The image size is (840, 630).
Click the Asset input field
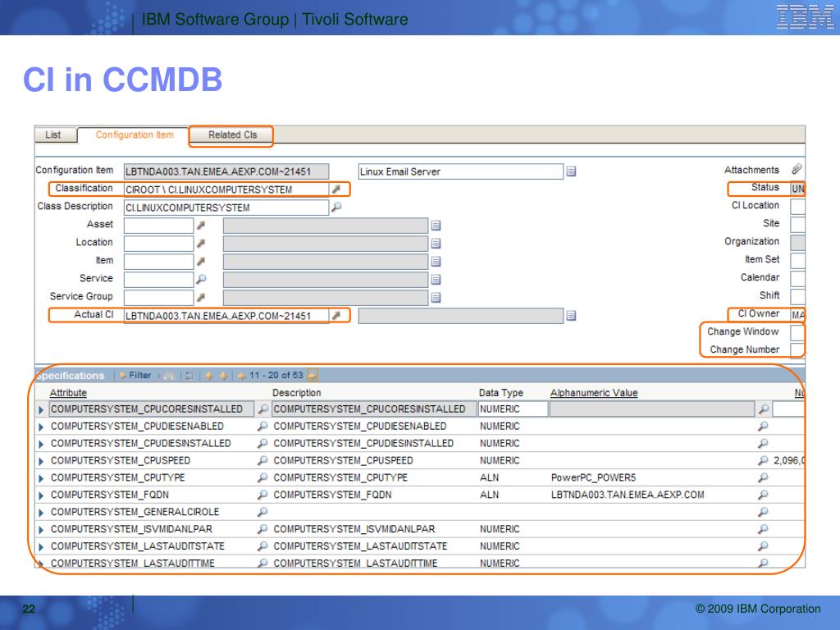(158, 226)
